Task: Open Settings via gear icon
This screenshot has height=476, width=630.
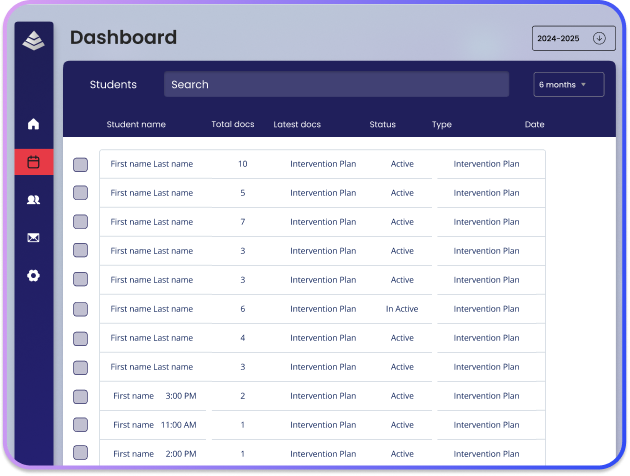Action: pyautogui.click(x=34, y=275)
